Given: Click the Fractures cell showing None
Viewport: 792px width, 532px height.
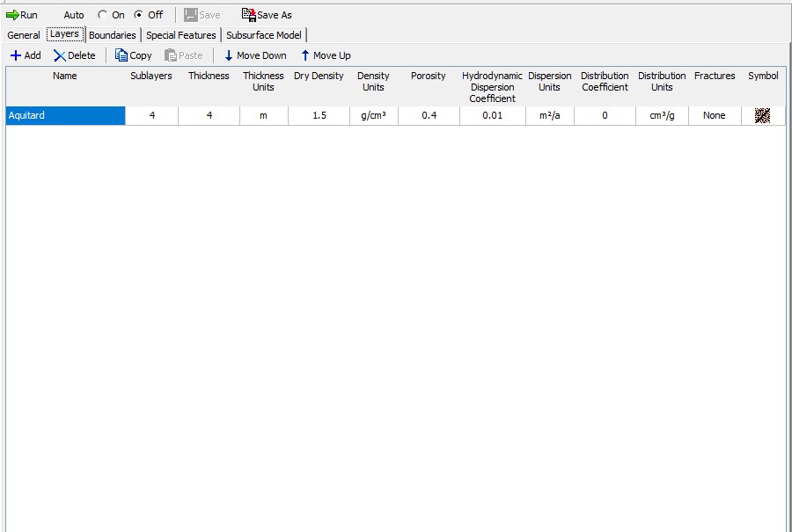Looking at the screenshot, I should click(714, 115).
